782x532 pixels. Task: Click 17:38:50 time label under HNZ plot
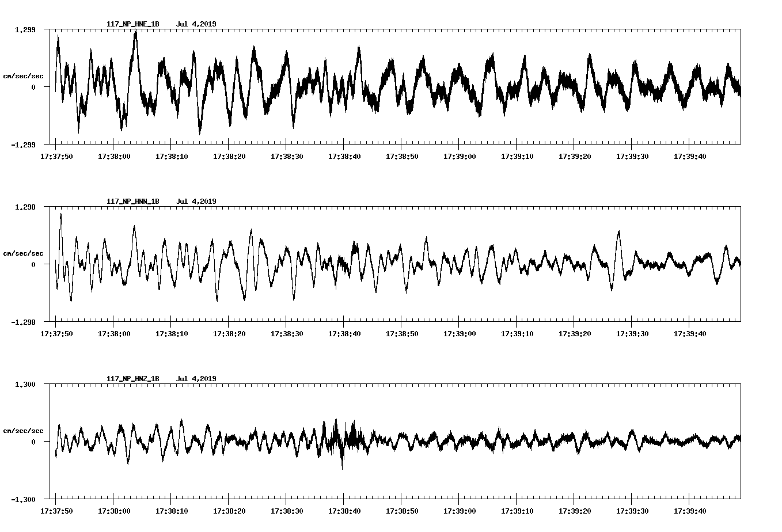pyautogui.click(x=401, y=511)
